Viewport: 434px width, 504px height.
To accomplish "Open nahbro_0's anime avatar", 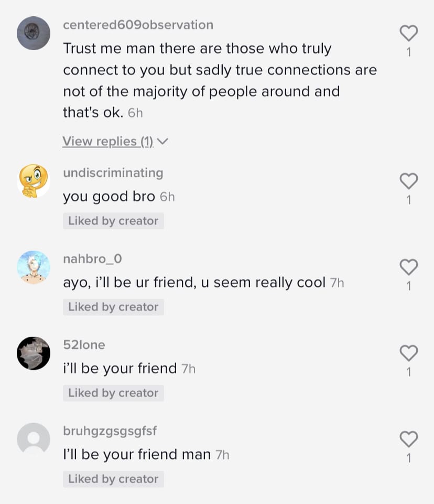I will tap(34, 267).
